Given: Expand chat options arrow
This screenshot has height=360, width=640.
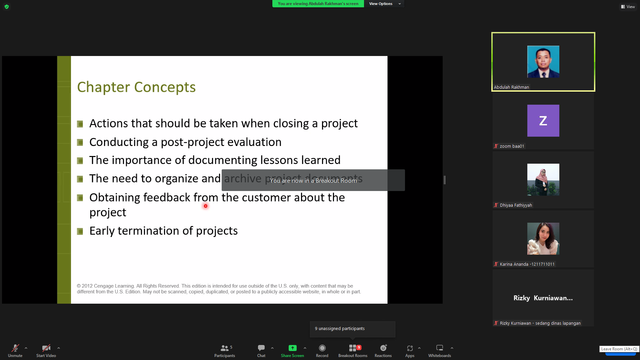Looking at the screenshot, I should click(272, 348).
